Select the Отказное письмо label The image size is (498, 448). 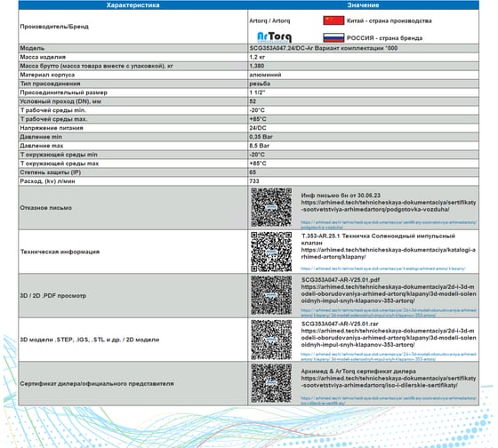click(46, 208)
